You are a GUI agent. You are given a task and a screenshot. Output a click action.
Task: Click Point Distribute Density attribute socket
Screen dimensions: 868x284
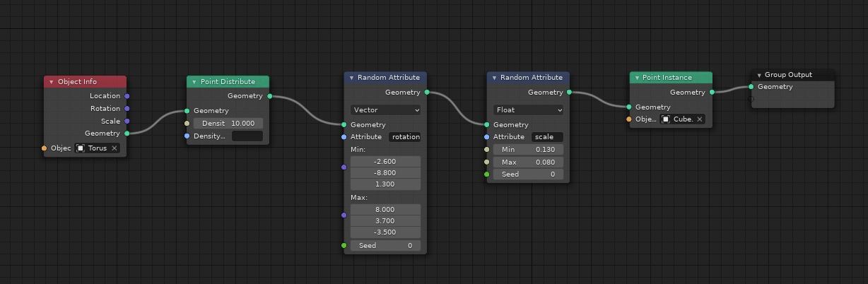(187, 136)
